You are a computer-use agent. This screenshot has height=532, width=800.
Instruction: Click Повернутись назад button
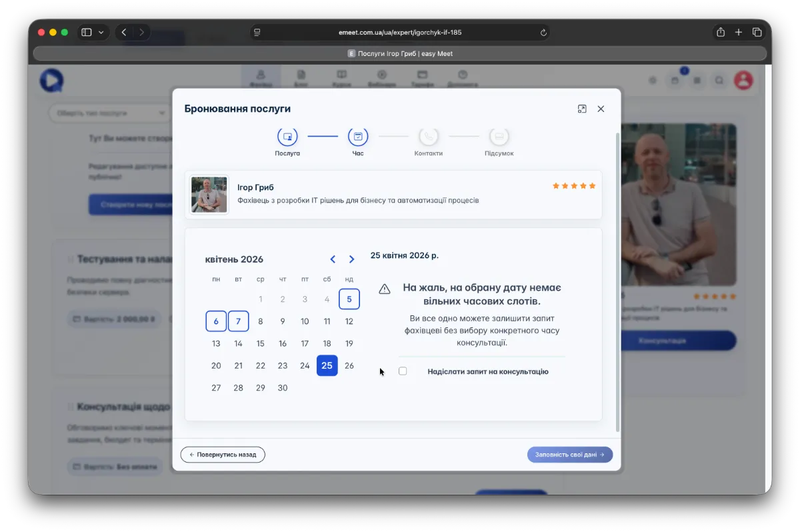click(223, 455)
